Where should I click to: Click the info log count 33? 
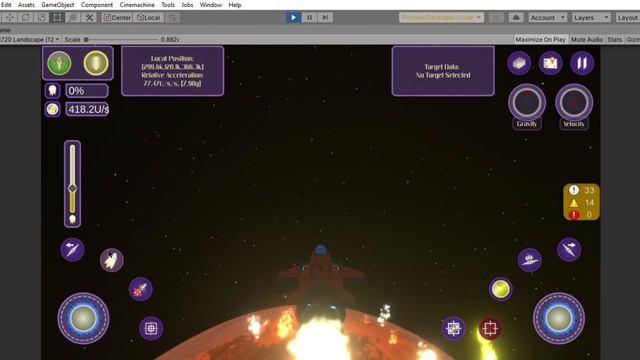[x=589, y=190]
